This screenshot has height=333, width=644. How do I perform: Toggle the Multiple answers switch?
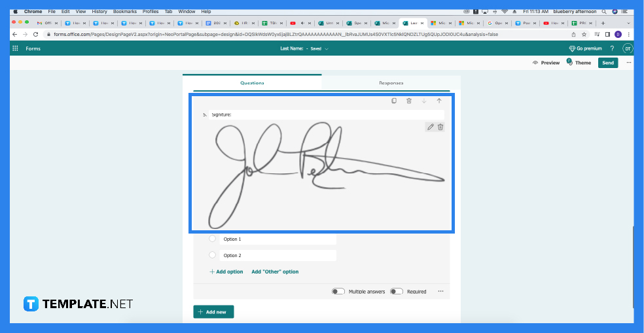[338, 292]
